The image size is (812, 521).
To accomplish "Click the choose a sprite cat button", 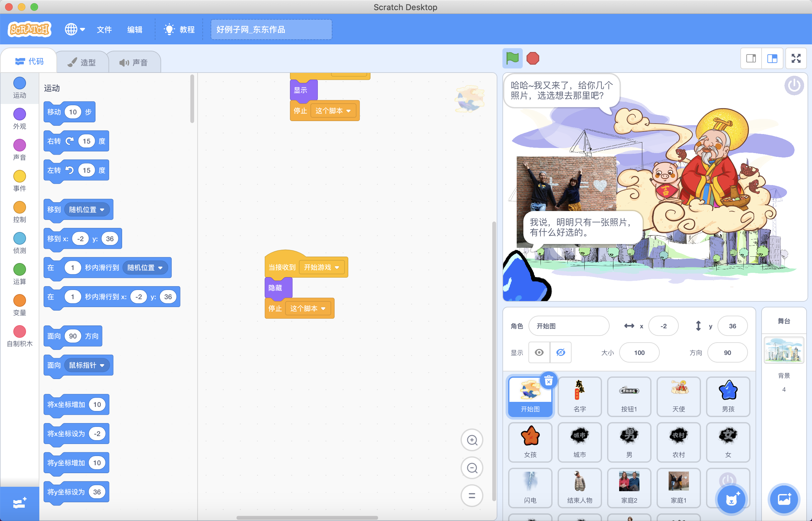I will click(731, 499).
